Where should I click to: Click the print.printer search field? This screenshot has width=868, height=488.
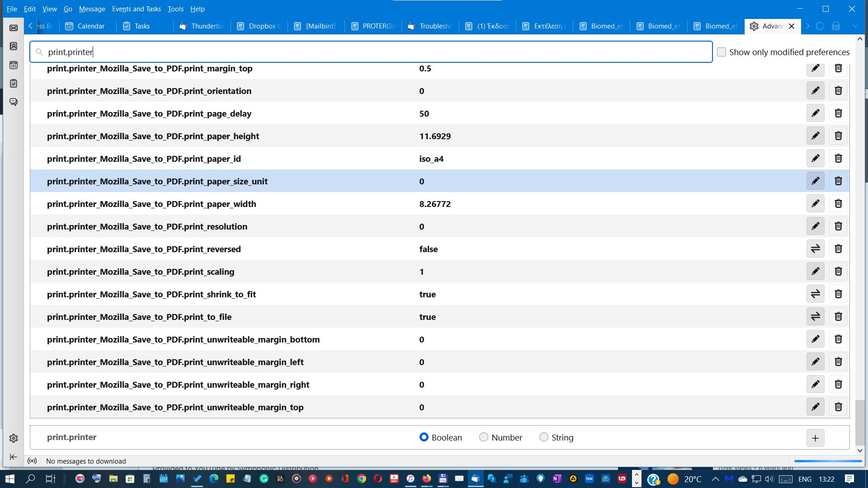click(371, 52)
